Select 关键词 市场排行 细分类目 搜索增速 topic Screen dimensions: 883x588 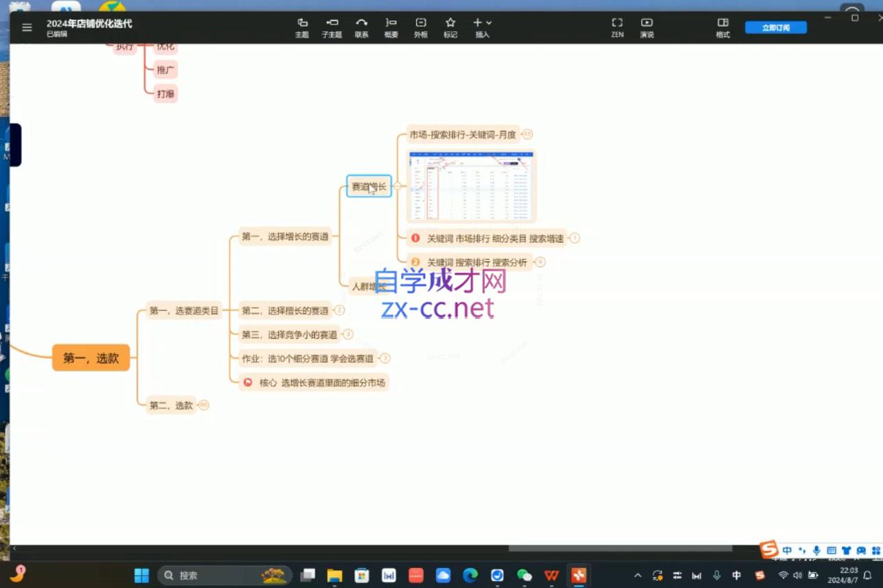click(x=487, y=238)
